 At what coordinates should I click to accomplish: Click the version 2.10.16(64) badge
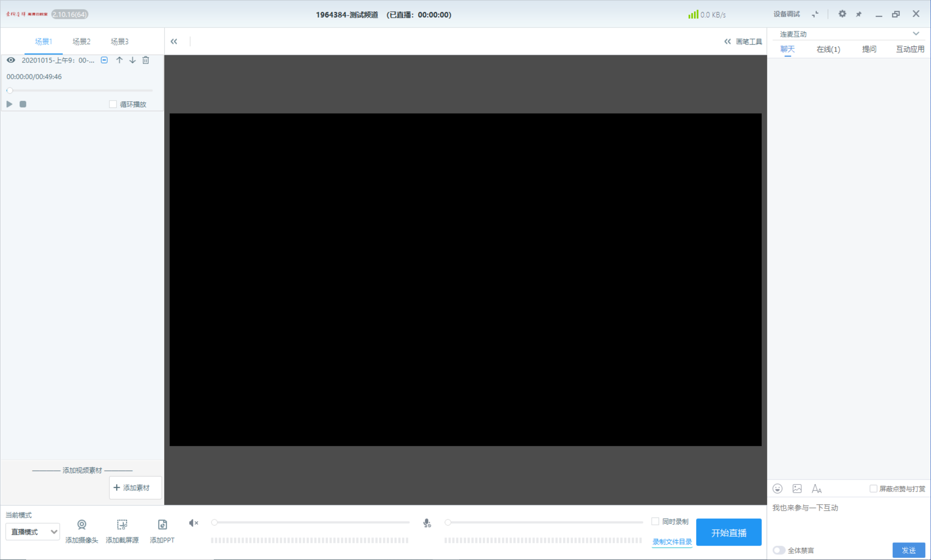pos(70,14)
